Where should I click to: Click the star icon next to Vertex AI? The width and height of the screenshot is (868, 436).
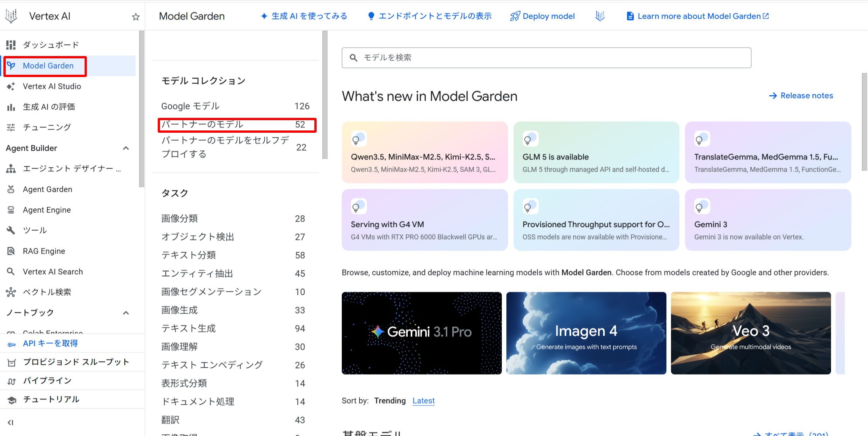coord(136,16)
